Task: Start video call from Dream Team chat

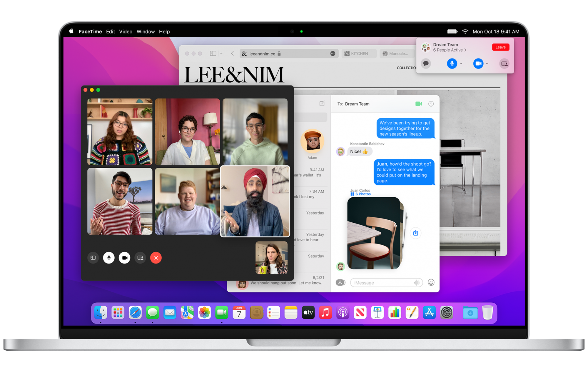Action: click(419, 104)
